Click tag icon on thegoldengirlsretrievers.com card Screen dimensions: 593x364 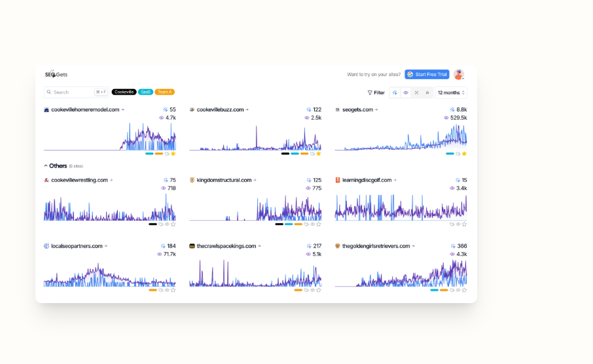coord(452,290)
